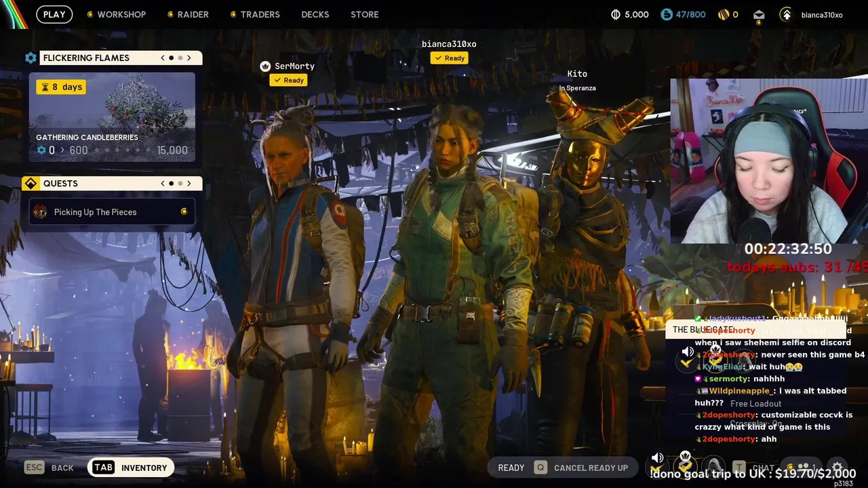Image resolution: width=868 pixels, height=488 pixels.
Task: Click the 00:22:32:50 stream timer
Action: tap(787, 249)
